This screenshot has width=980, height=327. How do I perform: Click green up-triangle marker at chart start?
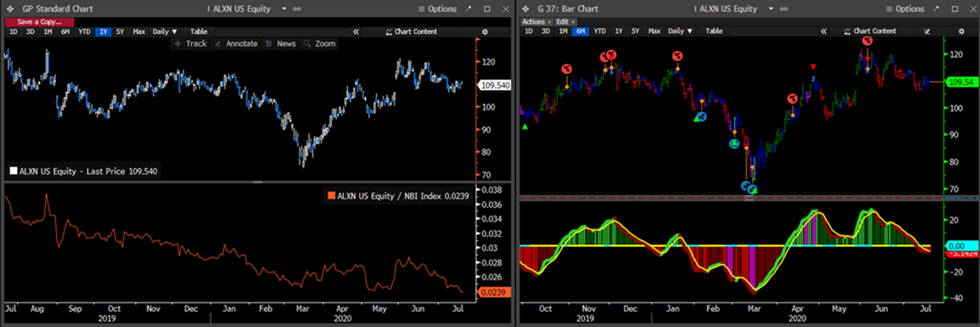[525, 127]
